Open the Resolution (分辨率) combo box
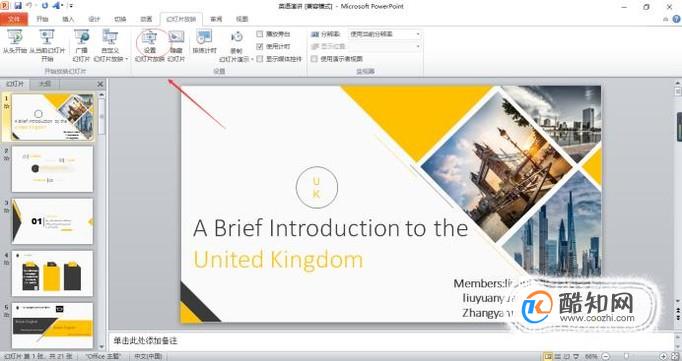This screenshot has height=361, width=682. (384, 34)
